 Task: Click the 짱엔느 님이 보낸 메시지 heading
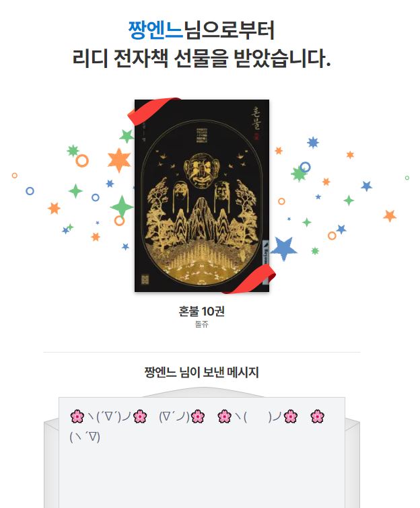(201, 372)
